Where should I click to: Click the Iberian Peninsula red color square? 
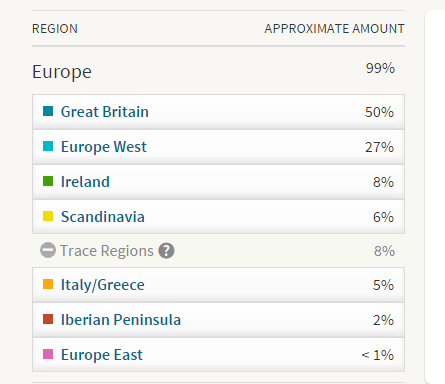pyautogui.click(x=48, y=319)
